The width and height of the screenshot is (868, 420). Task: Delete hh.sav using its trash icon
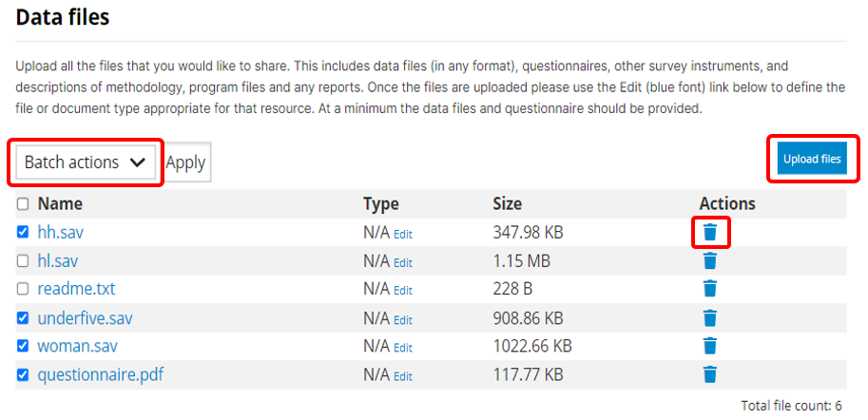coord(709,232)
